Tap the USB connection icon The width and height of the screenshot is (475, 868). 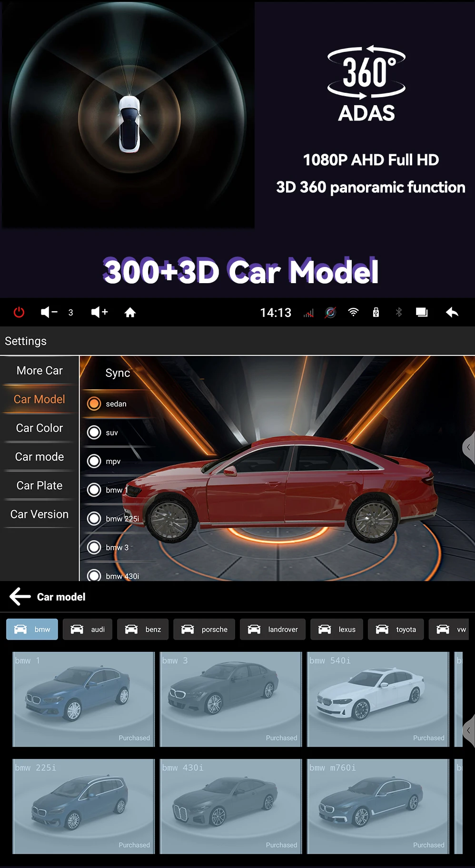[x=376, y=312]
